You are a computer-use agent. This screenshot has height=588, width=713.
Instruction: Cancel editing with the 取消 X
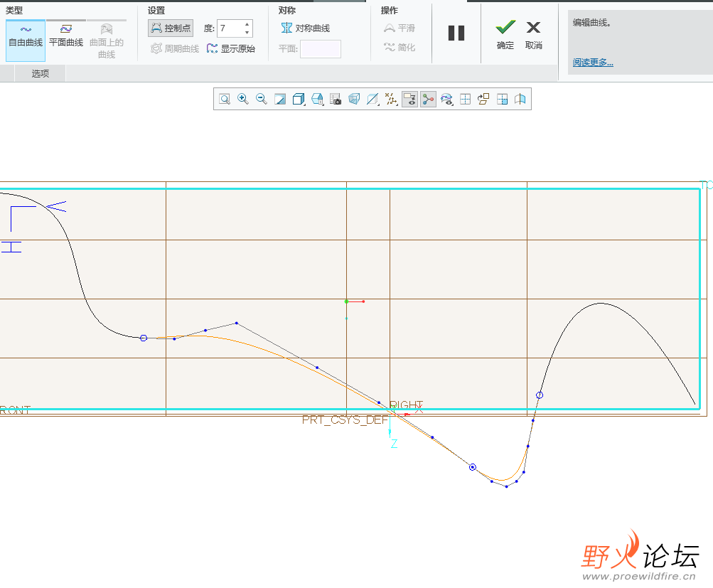pos(533,35)
